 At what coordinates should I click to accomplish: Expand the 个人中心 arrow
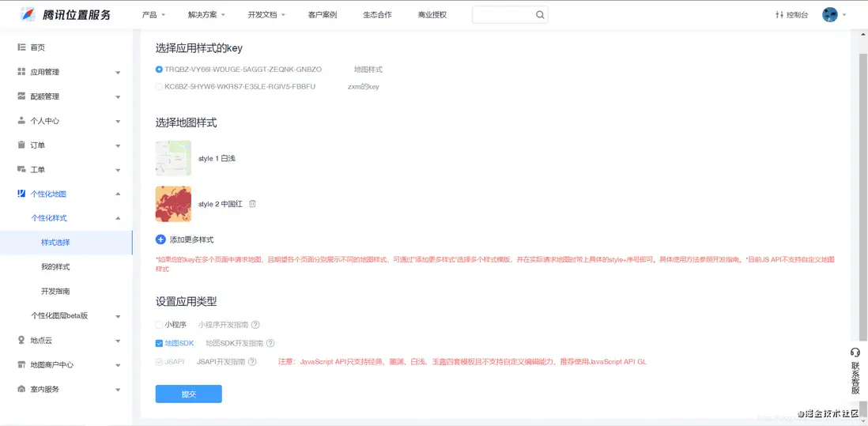click(x=118, y=121)
